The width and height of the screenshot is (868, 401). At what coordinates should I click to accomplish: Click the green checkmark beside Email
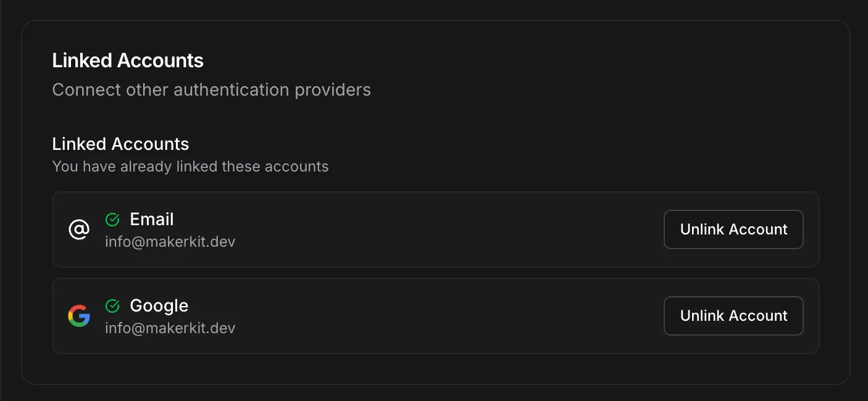coord(112,219)
